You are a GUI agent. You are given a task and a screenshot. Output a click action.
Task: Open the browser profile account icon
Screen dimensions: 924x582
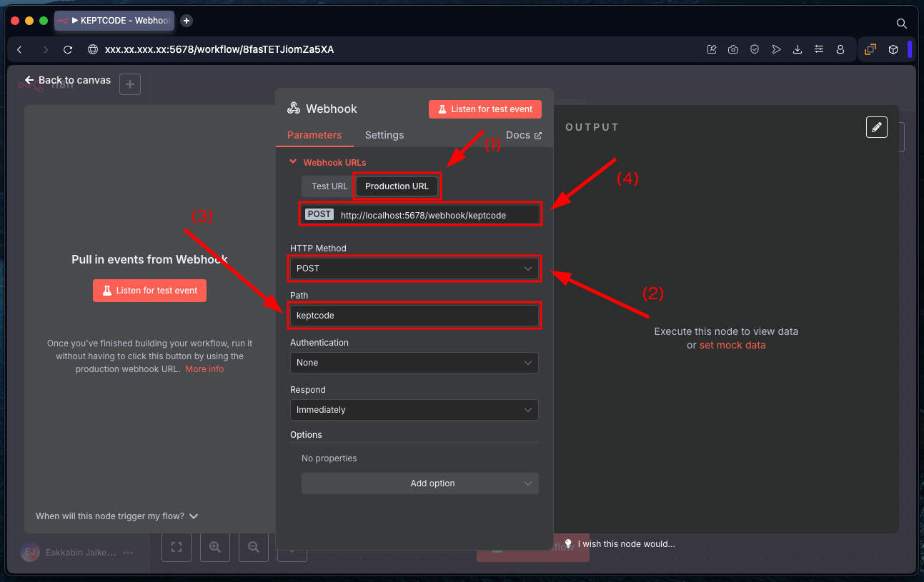pos(840,50)
